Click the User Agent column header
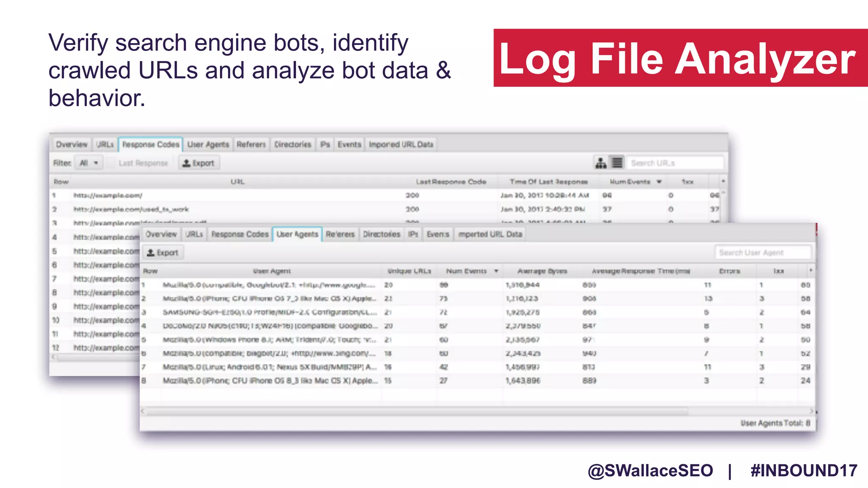The image size is (868, 488). click(272, 271)
